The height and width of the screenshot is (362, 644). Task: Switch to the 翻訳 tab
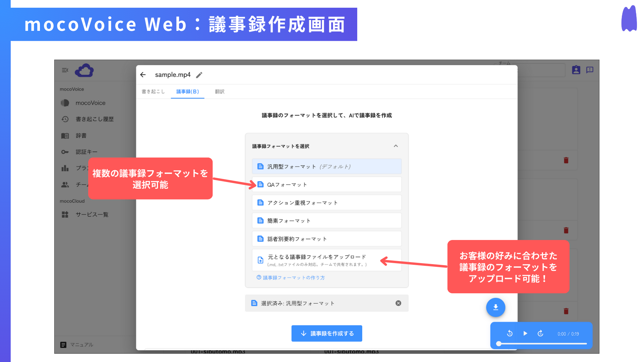(x=220, y=92)
